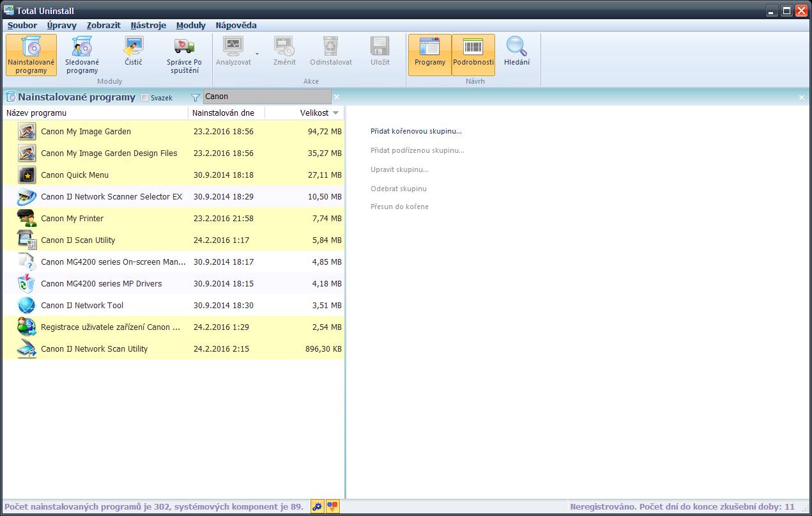Click the Canon My Printer icon
812x516 pixels.
(27, 218)
